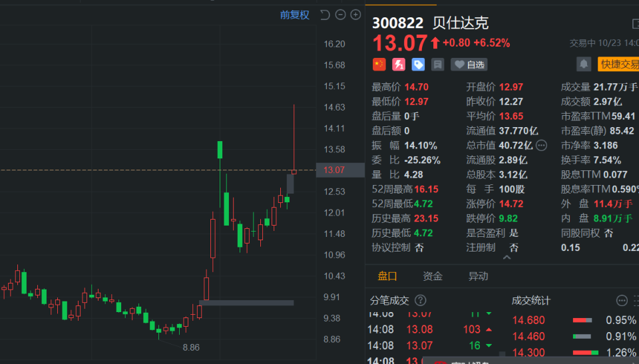The image size is (639, 364).
Task: Click the 内盘 8.91万手 value
Action: 613,218
